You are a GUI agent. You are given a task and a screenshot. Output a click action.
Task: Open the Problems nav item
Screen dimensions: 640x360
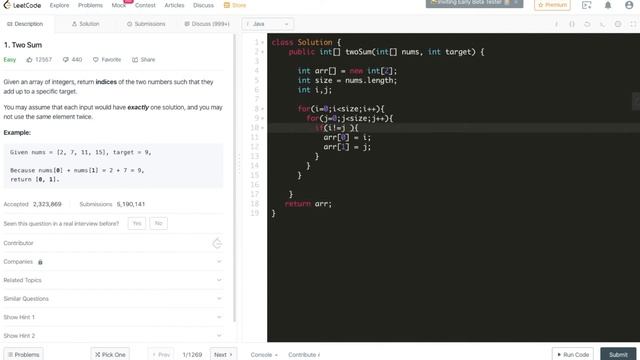point(91,5)
